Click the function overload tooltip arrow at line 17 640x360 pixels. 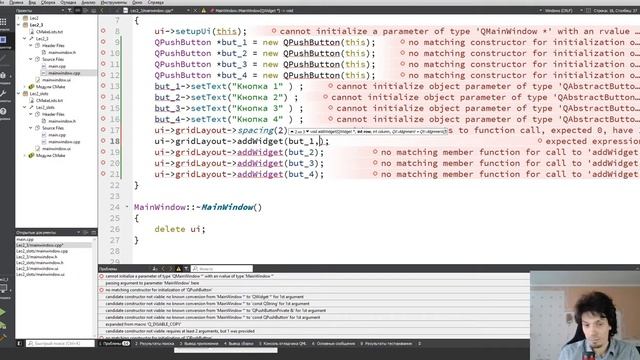click(x=292, y=131)
